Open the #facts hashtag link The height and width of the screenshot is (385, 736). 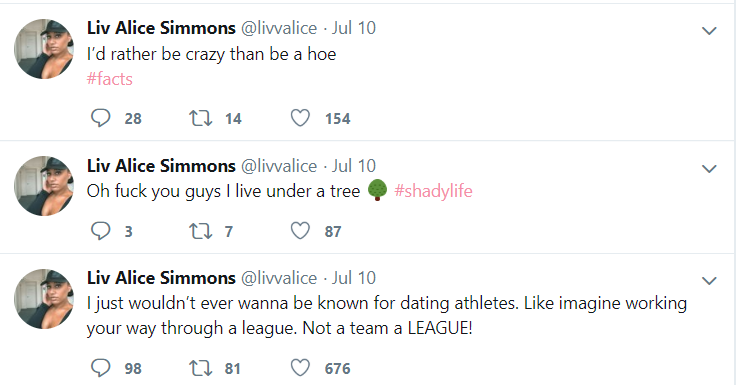click(x=110, y=79)
